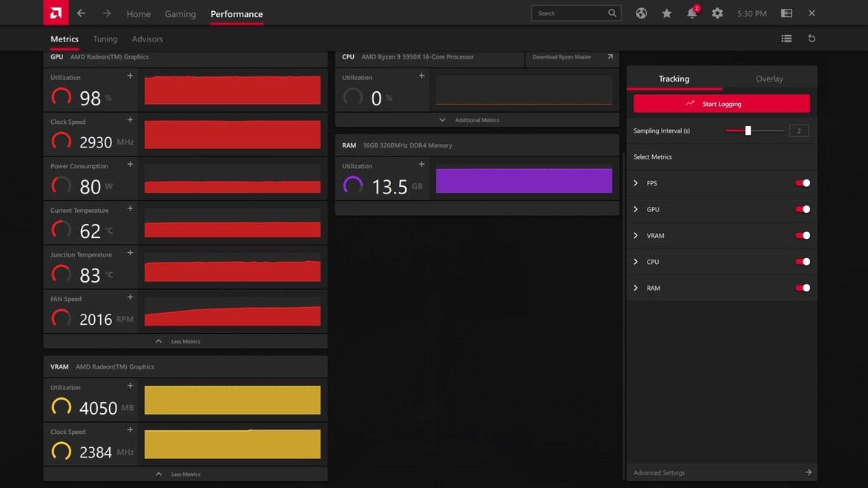The width and height of the screenshot is (868, 488).
Task: Go forward with the right arrow
Action: tap(107, 13)
